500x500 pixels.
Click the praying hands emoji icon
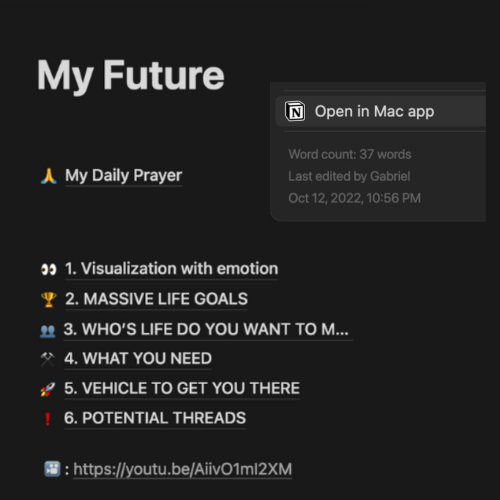coord(49,176)
